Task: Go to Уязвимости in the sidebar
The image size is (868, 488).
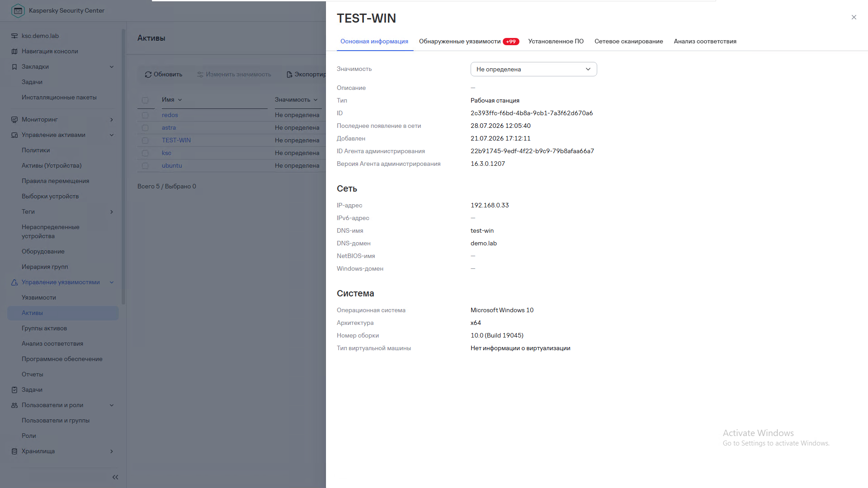Action: tap(39, 298)
